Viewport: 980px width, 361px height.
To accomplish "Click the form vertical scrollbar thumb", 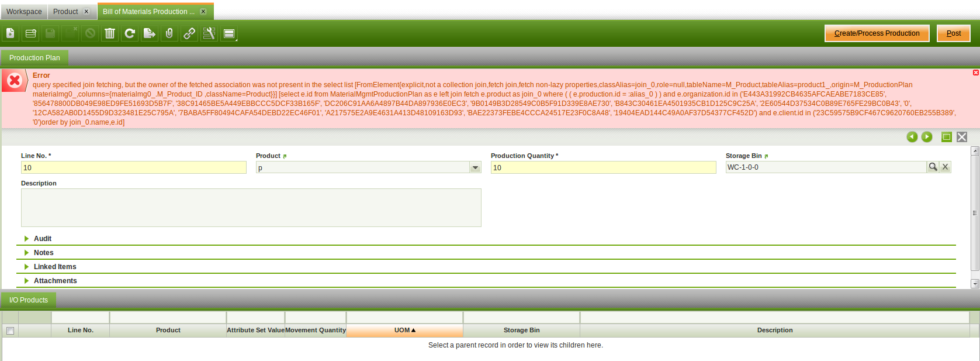I will [x=975, y=213].
